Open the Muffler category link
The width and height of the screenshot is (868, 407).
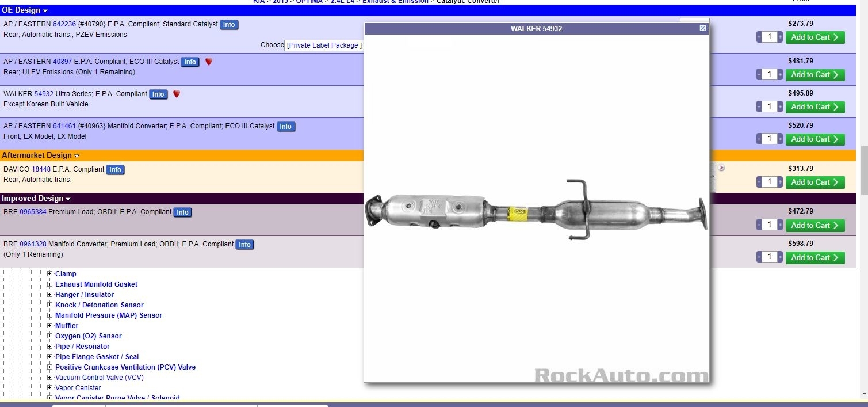pos(67,326)
